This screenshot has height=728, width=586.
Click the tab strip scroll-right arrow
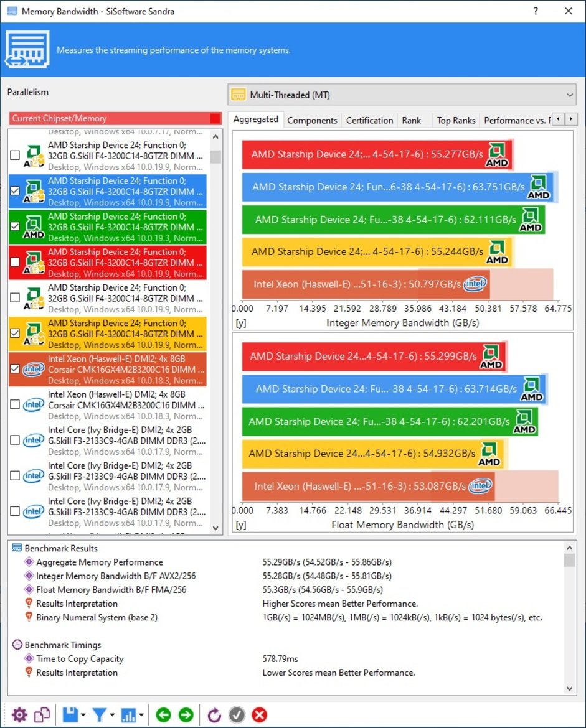[x=571, y=119]
